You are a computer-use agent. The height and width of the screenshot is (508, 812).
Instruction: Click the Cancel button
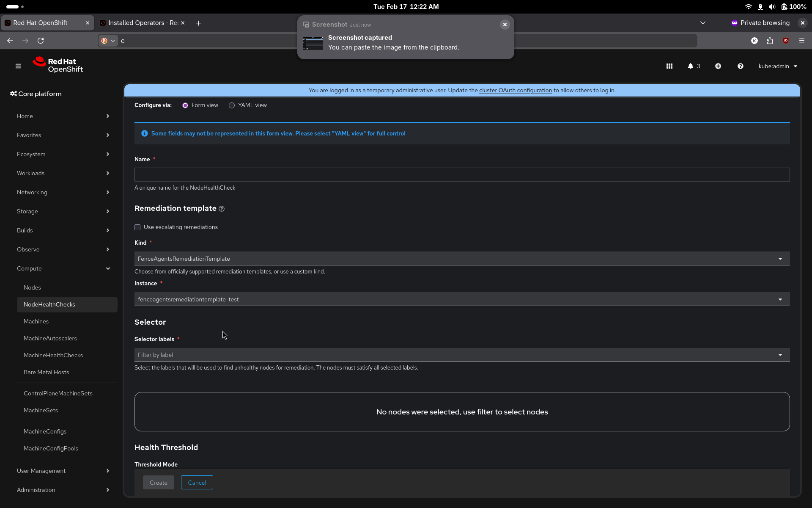(197, 483)
